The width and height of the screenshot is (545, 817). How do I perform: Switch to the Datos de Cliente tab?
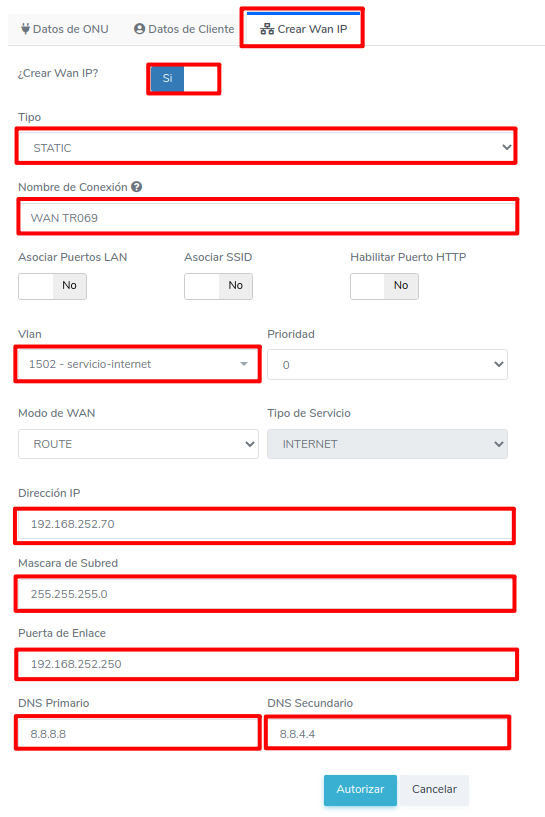click(184, 29)
